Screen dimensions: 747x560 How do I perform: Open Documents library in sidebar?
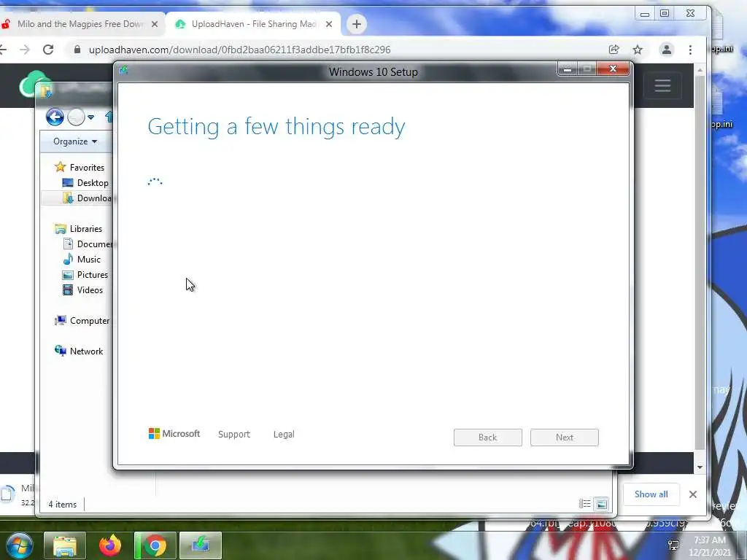[x=88, y=244]
